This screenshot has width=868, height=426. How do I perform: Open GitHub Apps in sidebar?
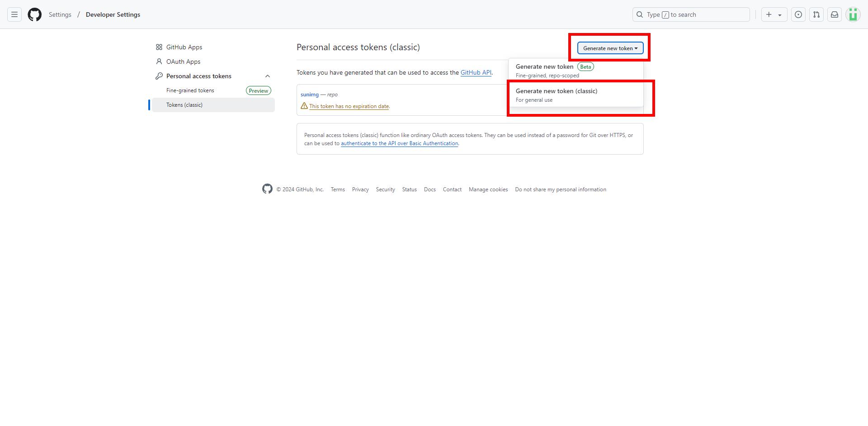(184, 47)
